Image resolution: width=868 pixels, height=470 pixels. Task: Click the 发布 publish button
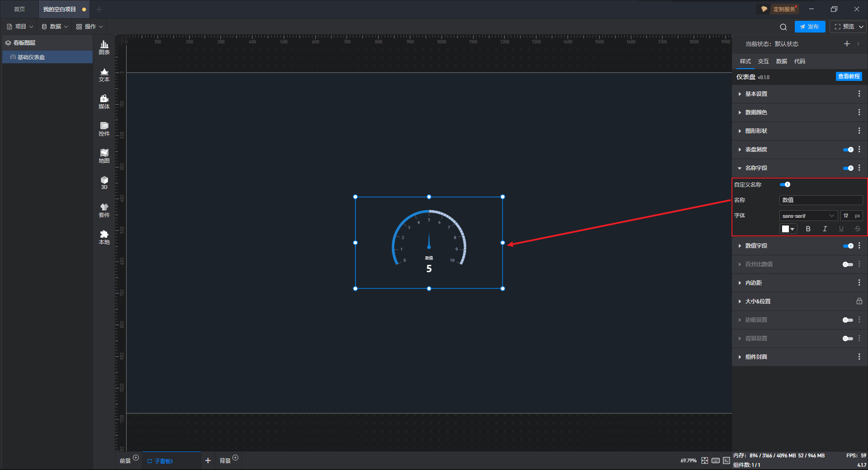[x=810, y=27]
